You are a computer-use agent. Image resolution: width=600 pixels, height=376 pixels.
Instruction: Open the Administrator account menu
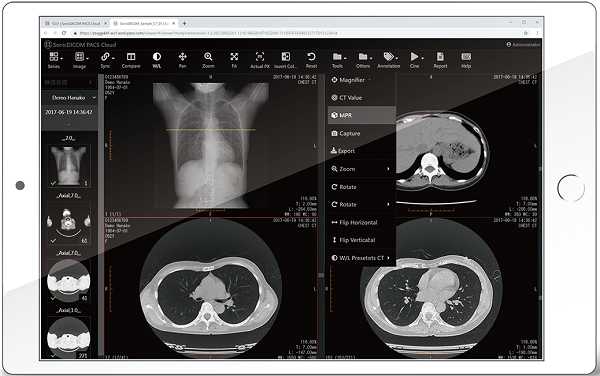[x=523, y=44]
